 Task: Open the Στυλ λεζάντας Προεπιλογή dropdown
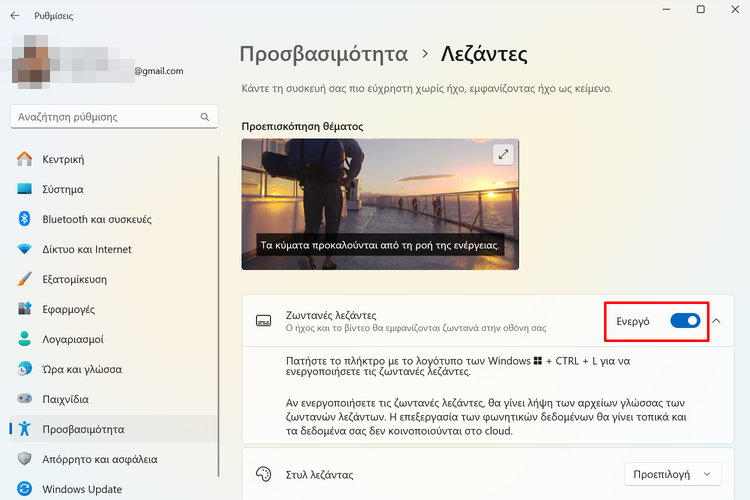tap(673, 474)
